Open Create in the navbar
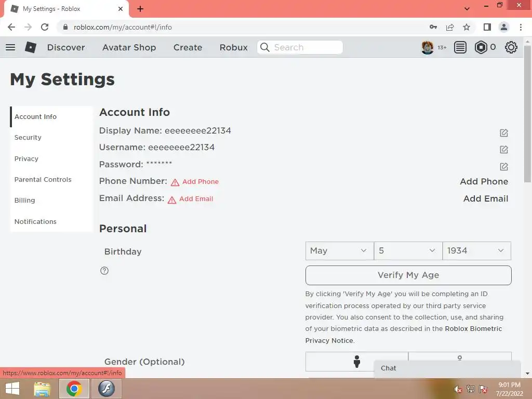532x399 pixels. (188, 47)
